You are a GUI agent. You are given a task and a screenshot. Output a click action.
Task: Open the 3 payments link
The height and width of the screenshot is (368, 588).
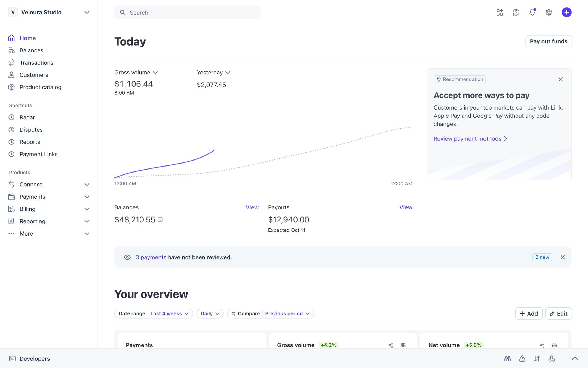(x=151, y=257)
